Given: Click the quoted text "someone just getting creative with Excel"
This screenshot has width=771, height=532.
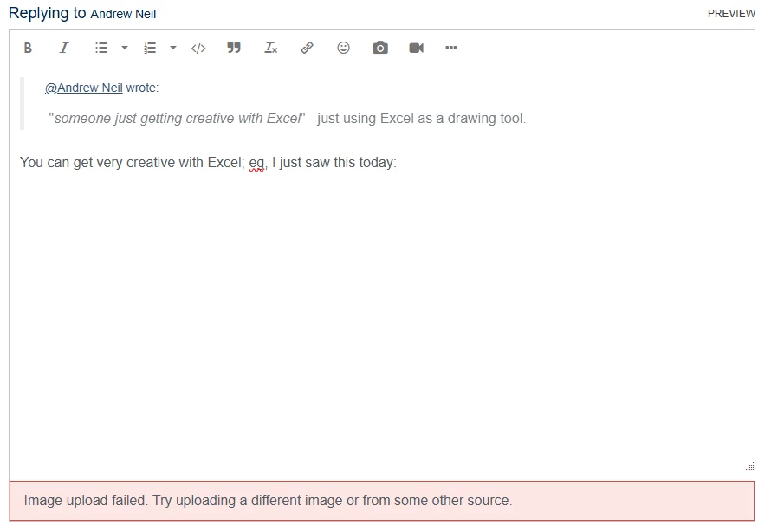Looking at the screenshot, I should click(177, 119).
